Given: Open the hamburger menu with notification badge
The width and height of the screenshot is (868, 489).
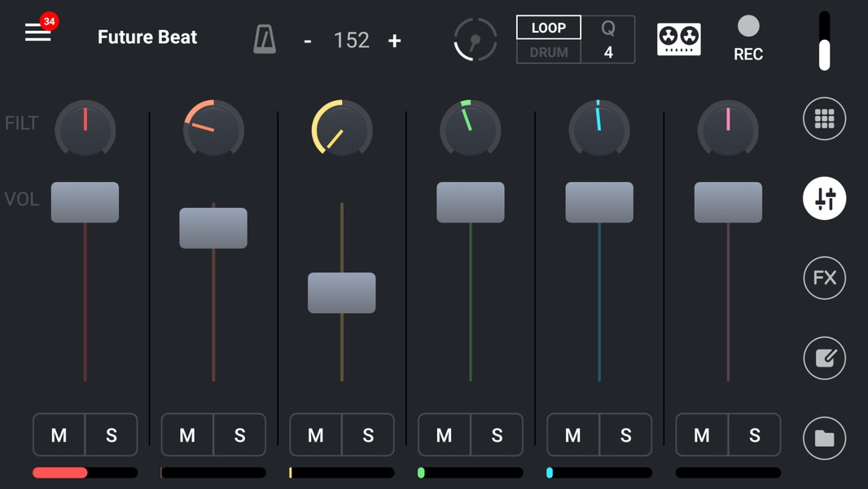Looking at the screenshot, I should pos(38,33).
